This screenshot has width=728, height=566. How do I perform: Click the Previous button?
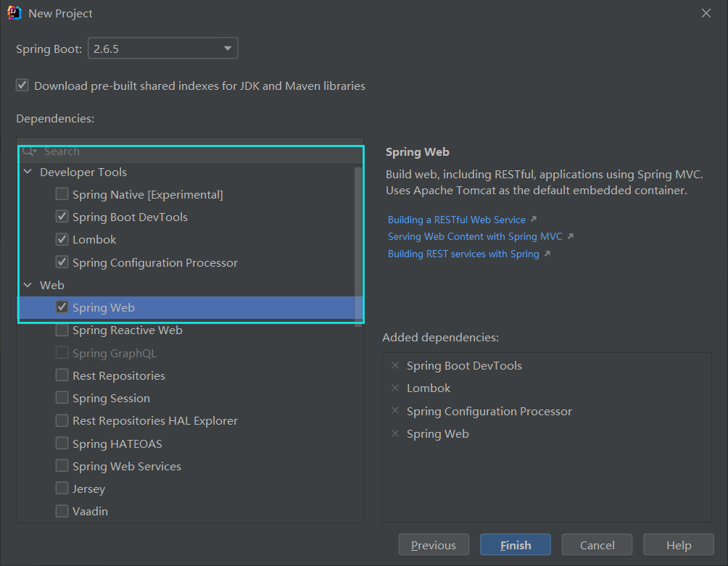pos(434,545)
